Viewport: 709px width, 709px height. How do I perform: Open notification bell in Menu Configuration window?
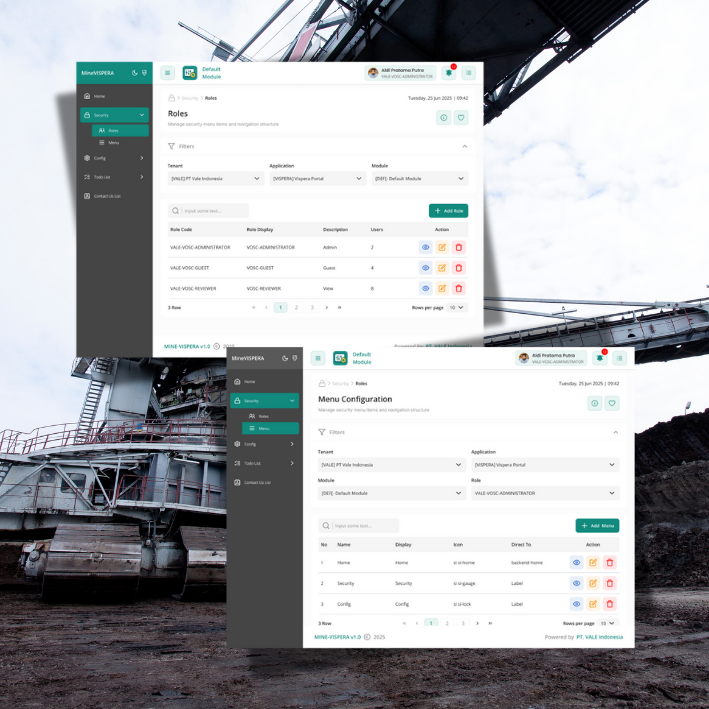599,358
